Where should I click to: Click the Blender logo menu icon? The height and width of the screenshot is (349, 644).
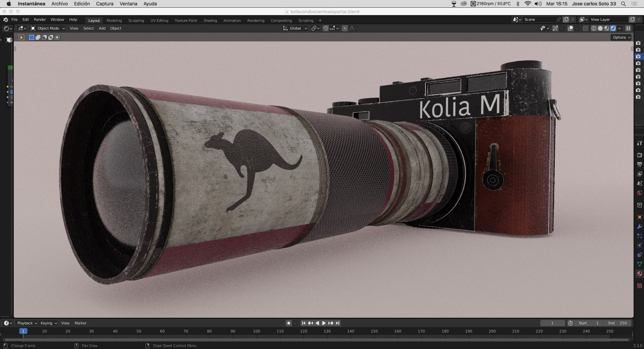[5, 20]
